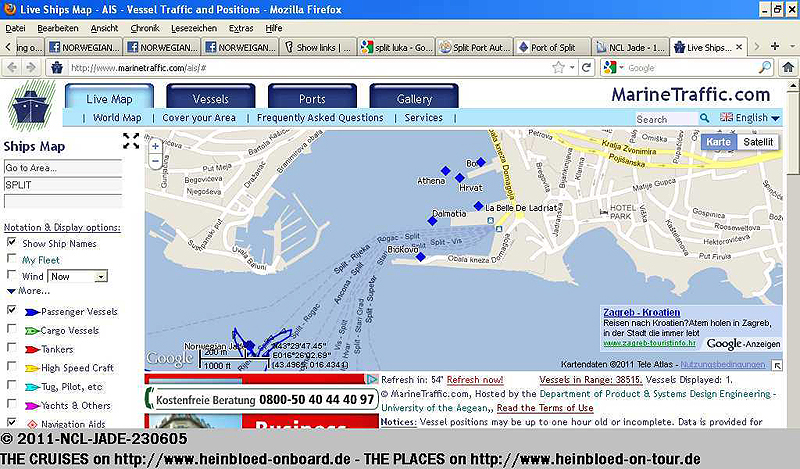The image size is (800, 469).
Task: Switch to the Ports tab
Action: point(312,97)
